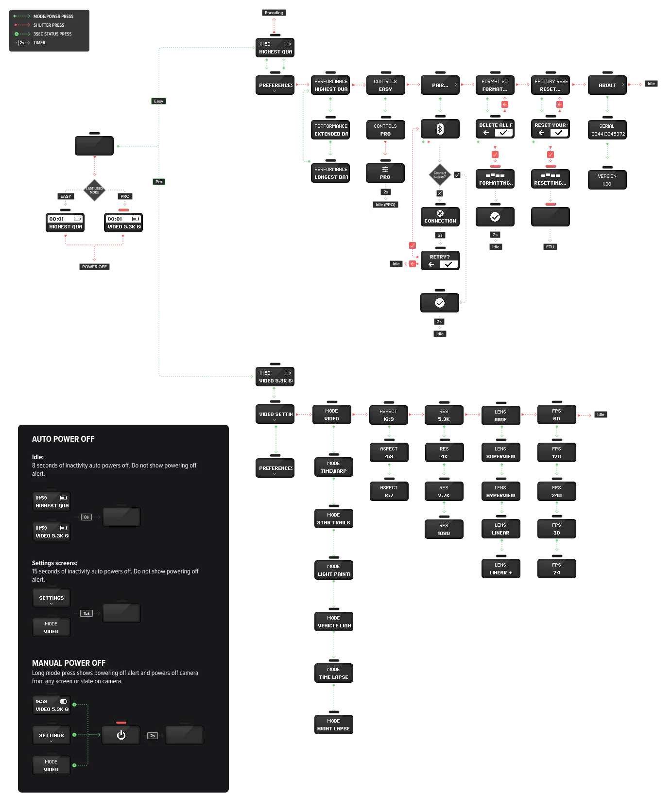
Task: Click the Encoding label at top
Action: (274, 13)
